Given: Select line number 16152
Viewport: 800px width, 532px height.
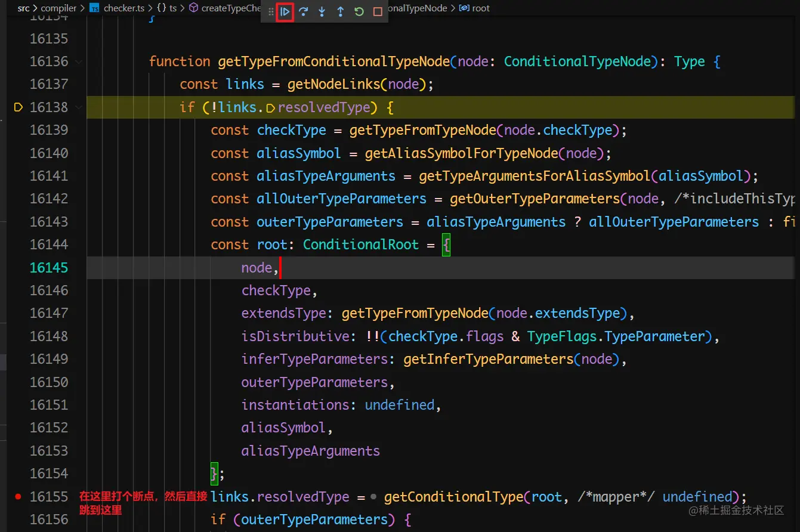Looking at the screenshot, I should (49, 428).
